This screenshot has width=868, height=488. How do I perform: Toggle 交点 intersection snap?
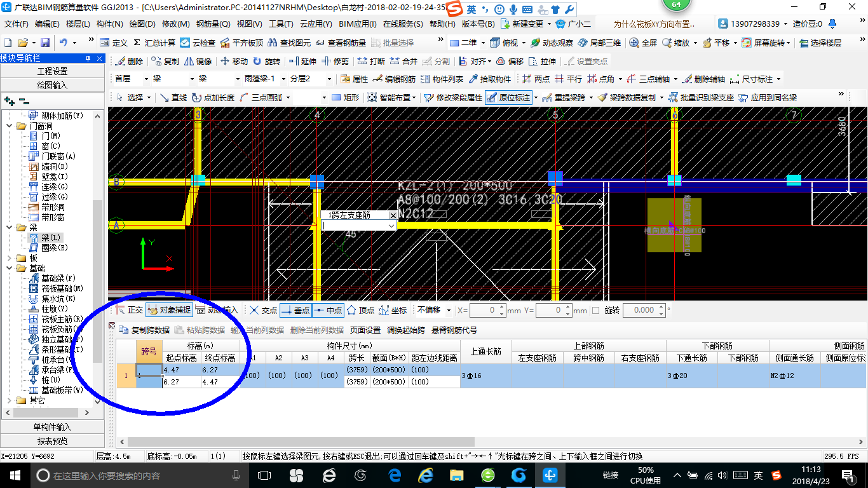[x=263, y=310]
